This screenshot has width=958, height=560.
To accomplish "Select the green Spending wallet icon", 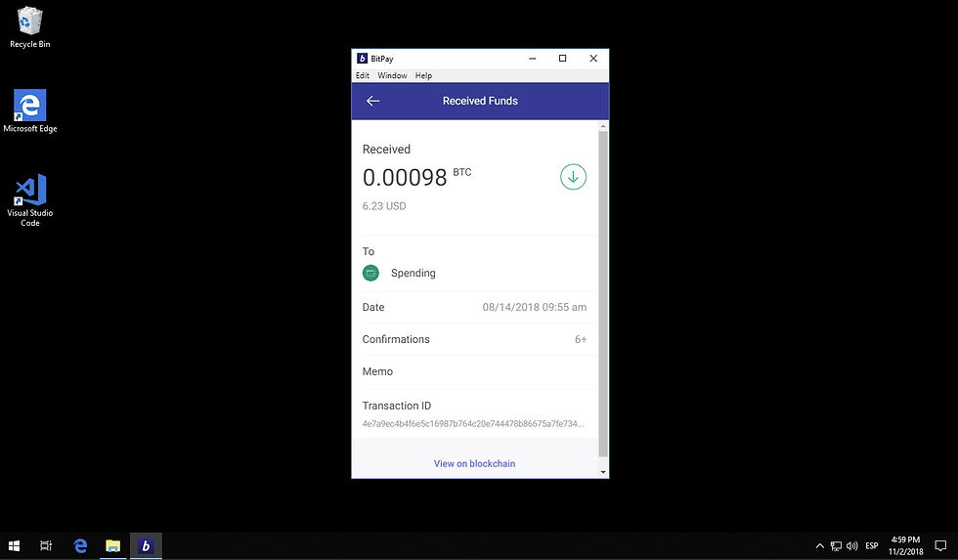I will [370, 273].
